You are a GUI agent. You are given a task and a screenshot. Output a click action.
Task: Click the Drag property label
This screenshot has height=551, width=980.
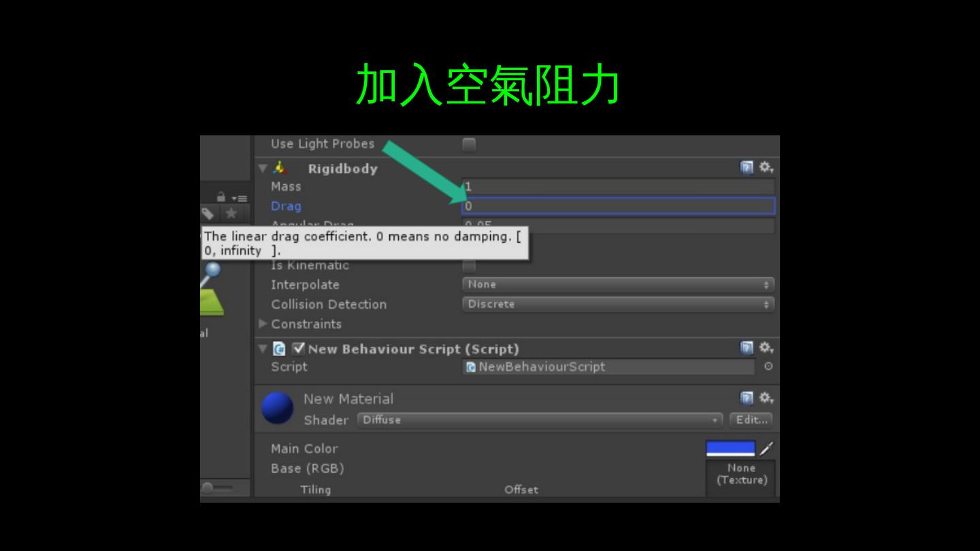coord(286,206)
